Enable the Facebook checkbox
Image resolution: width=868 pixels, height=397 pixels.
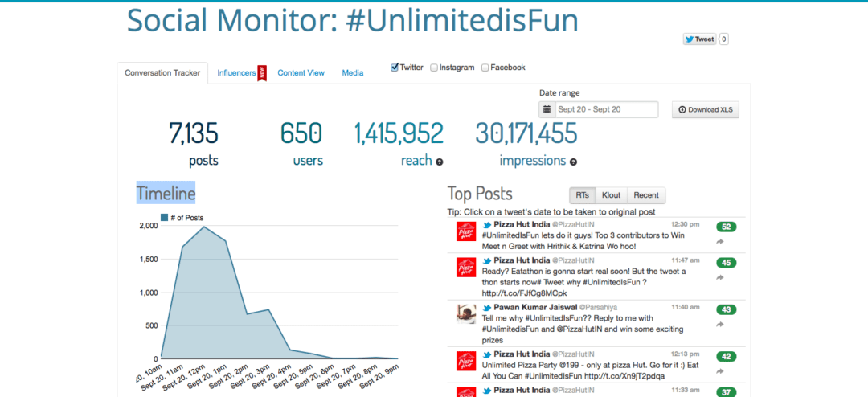pos(485,68)
